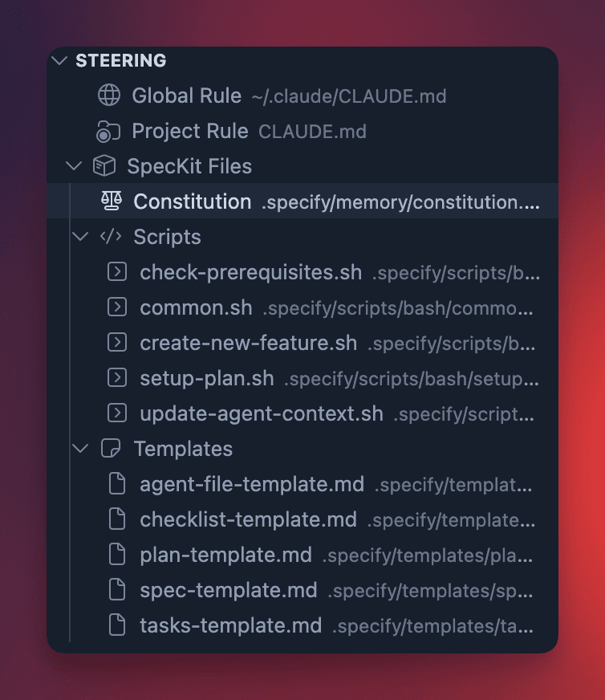Image resolution: width=605 pixels, height=700 pixels.
Task: Collapse the SpecKit Files folder
Action: tap(75, 166)
